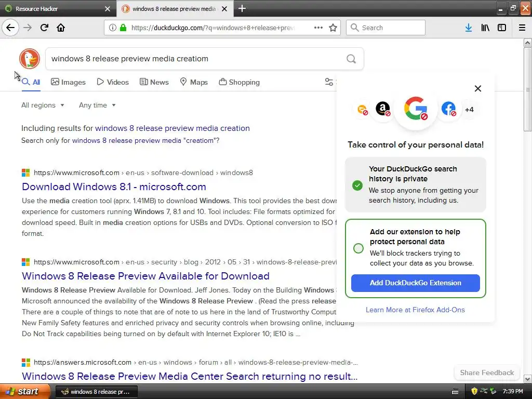Select the taskbar Firefox window button
The height and width of the screenshot is (399, 532).
click(96, 392)
